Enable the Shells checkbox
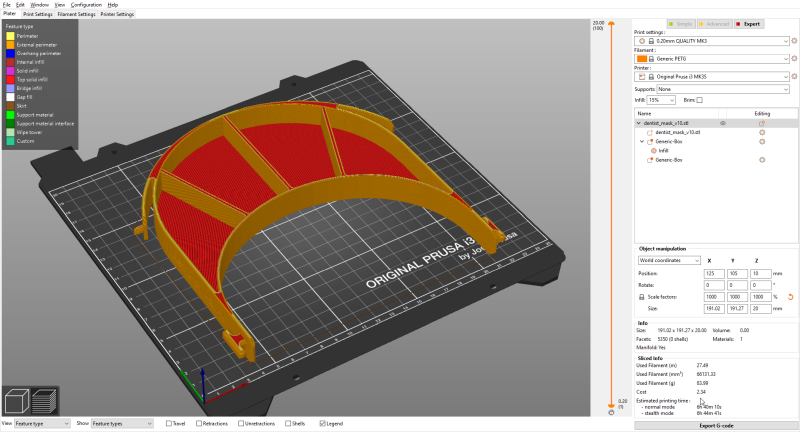Viewport: 800px width, 432px height. (288, 423)
